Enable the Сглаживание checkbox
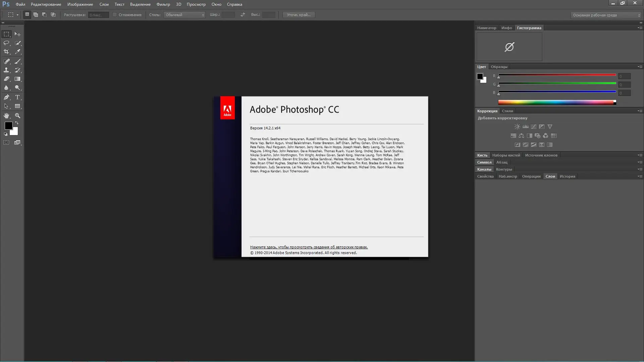The image size is (644, 362). [x=115, y=15]
